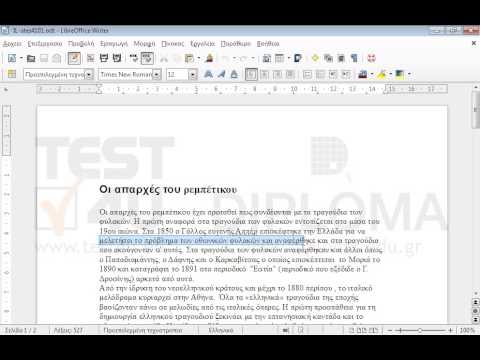480x360 pixels.
Task: Click the email document icon
Action: click(57, 59)
